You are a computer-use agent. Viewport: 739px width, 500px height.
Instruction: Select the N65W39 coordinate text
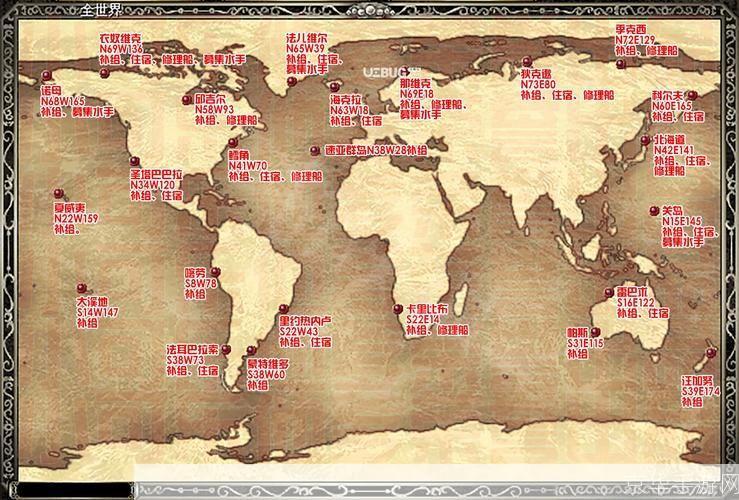(x=305, y=49)
